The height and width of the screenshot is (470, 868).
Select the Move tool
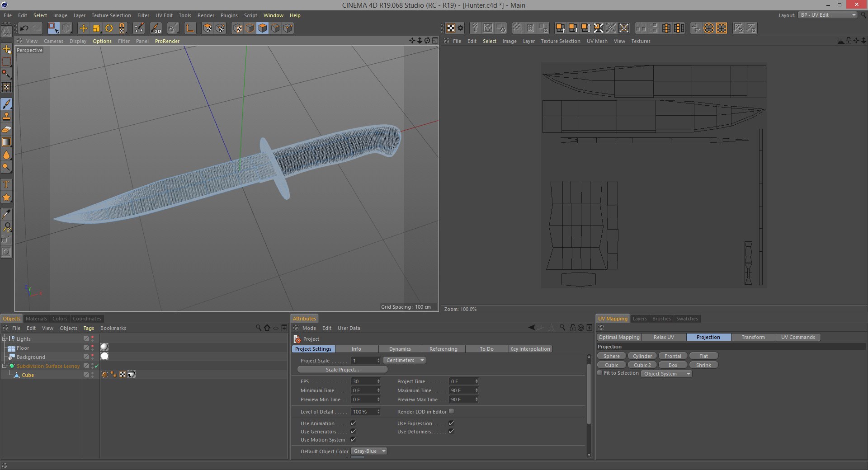(x=84, y=28)
